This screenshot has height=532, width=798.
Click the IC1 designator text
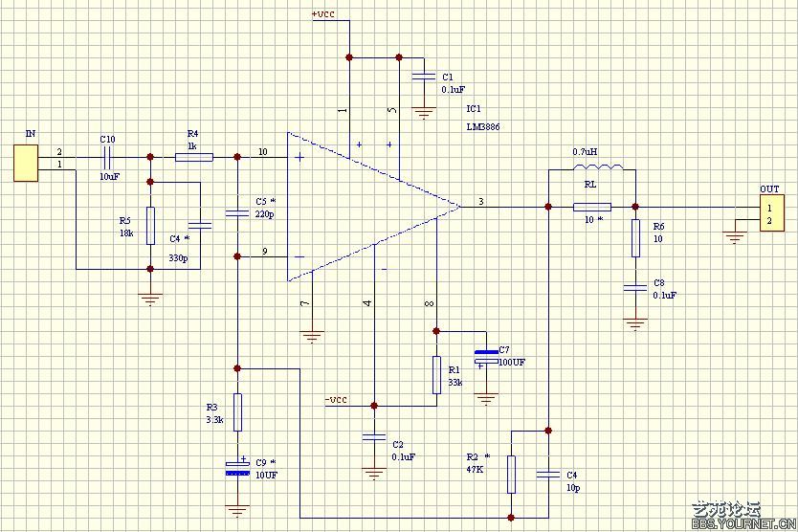(474, 108)
